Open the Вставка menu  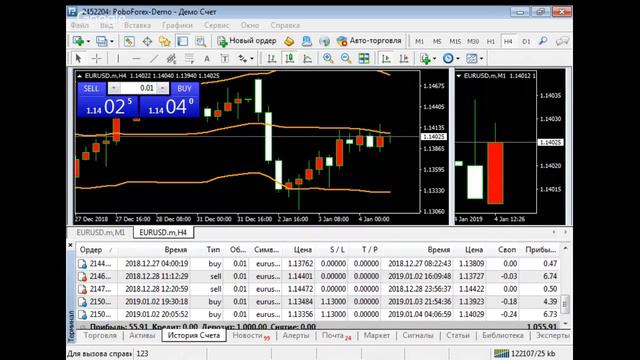coord(137,25)
